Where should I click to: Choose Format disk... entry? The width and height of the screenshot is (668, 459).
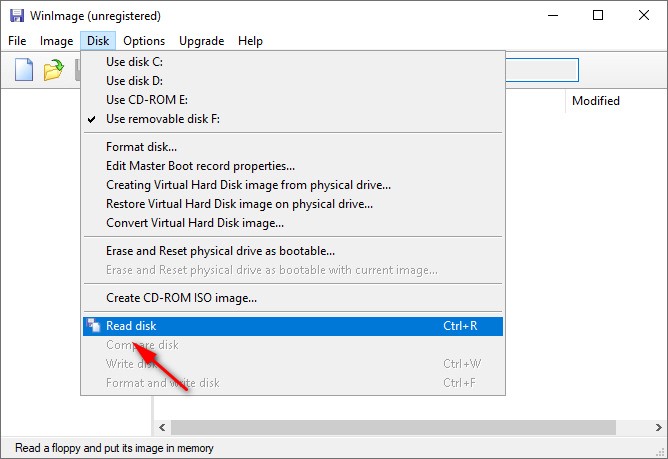tap(293, 147)
